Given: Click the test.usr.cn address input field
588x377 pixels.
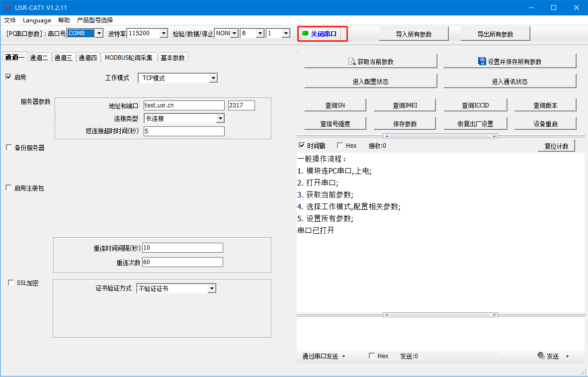Looking at the screenshot, I should coord(184,105).
